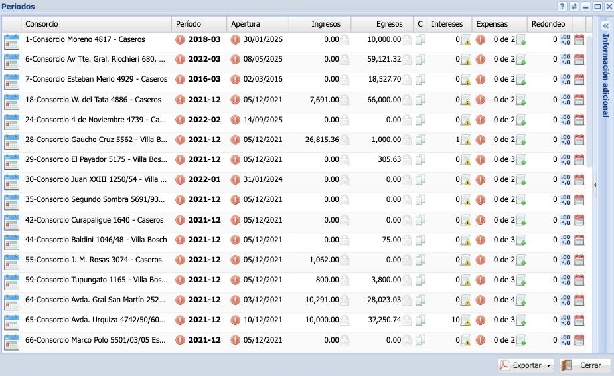Open the Help question mark icon in the title bar

pyautogui.click(x=562, y=6)
